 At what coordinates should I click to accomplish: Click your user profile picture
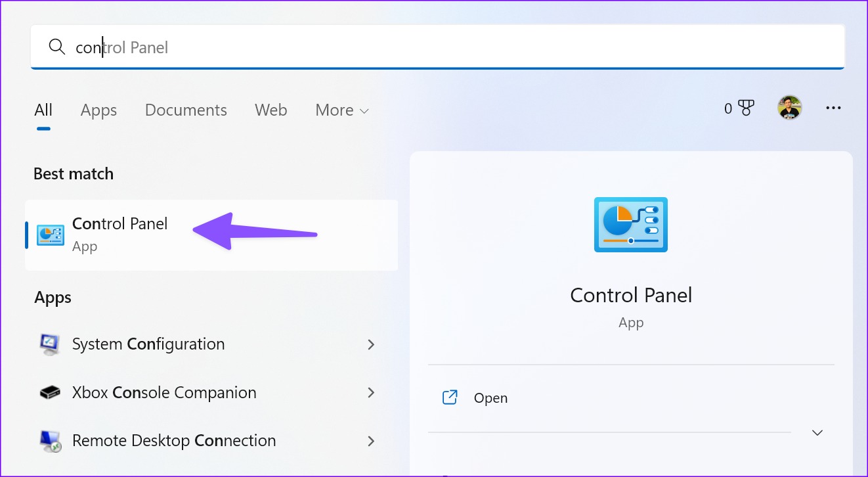click(789, 107)
